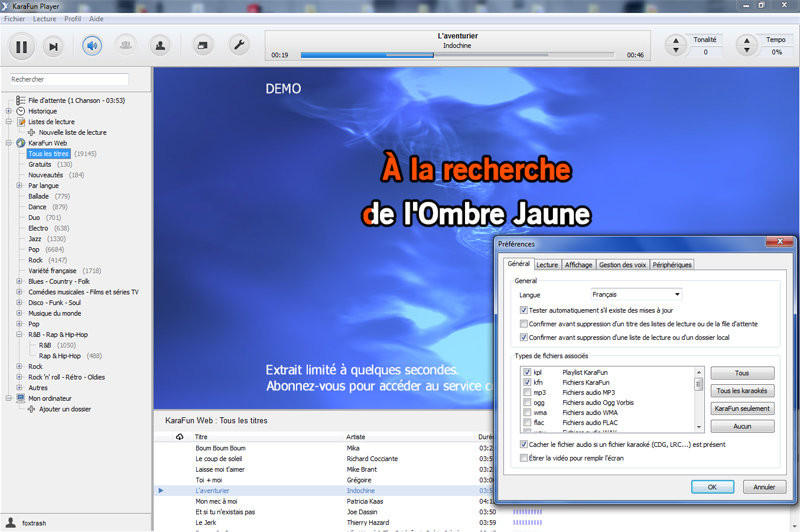Click the cloud download column header icon
The width and height of the screenshot is (800, 532).
pos(180,437)
